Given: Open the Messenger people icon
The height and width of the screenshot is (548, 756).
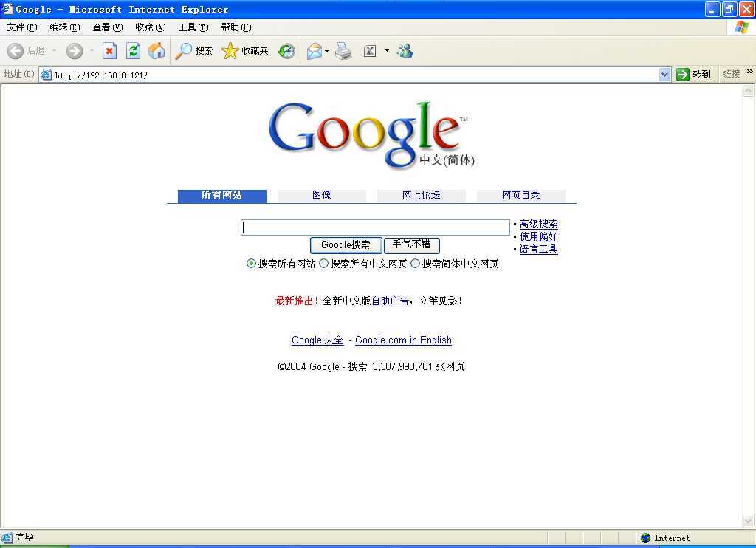Looking at the screenshot, I should point(405,51).
